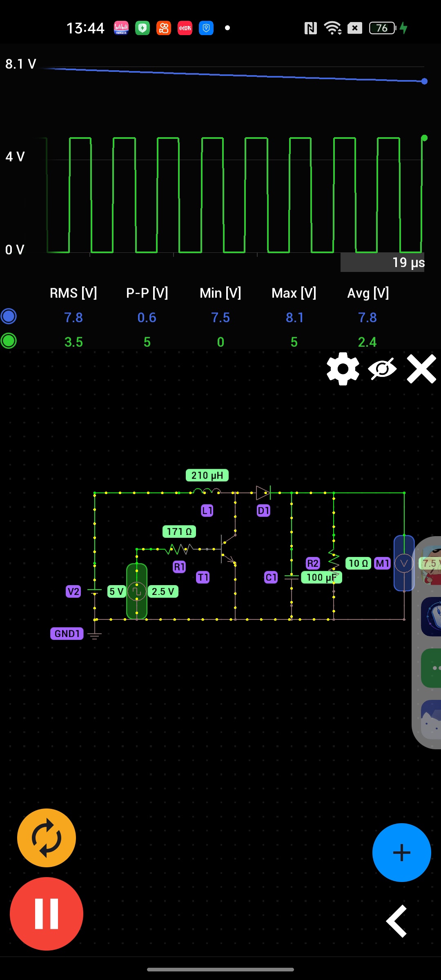The width and height of the screenshot is (441, 980).
Task: Edit the 100 µF capacitance value
Action: [321, 577]
